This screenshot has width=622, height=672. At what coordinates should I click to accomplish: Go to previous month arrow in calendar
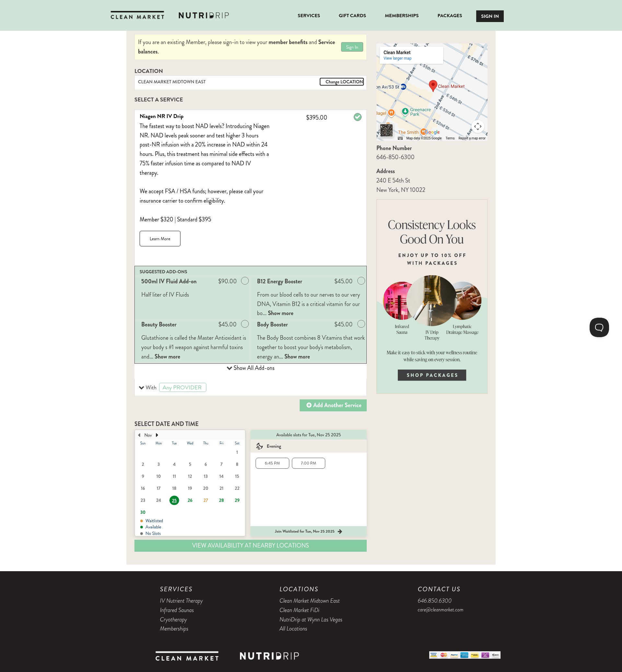tap(139, 435)
